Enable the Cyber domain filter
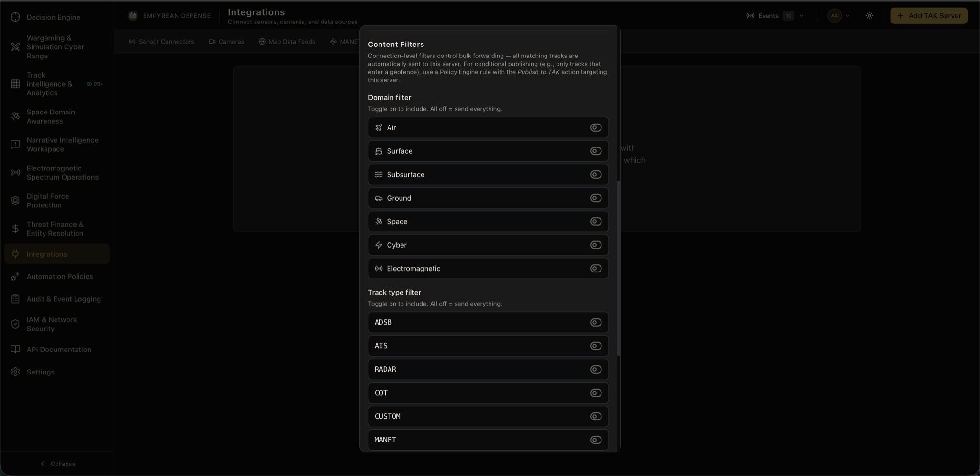This screenshot has height=476, width=980. pos(596,245)
